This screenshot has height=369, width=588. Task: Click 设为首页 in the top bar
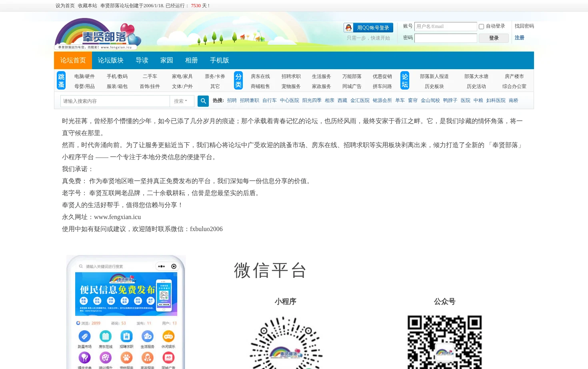pyautogui.click(x=65, y=6)
